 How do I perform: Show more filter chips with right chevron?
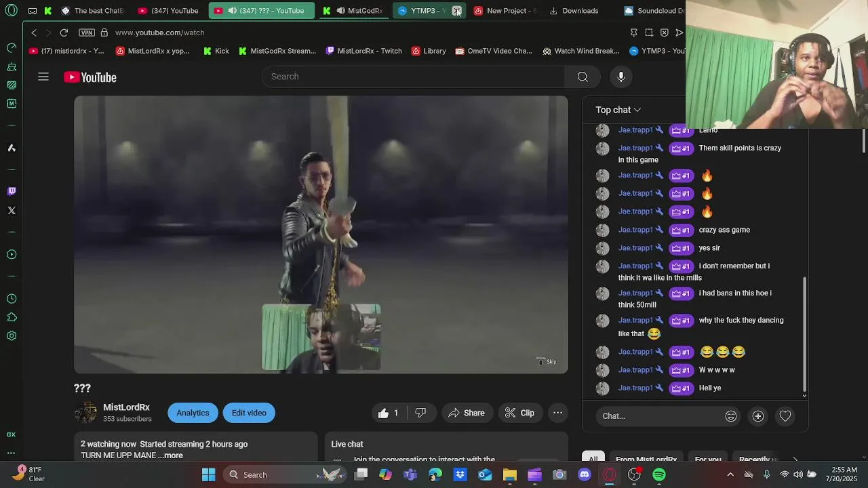click(795, 460)
